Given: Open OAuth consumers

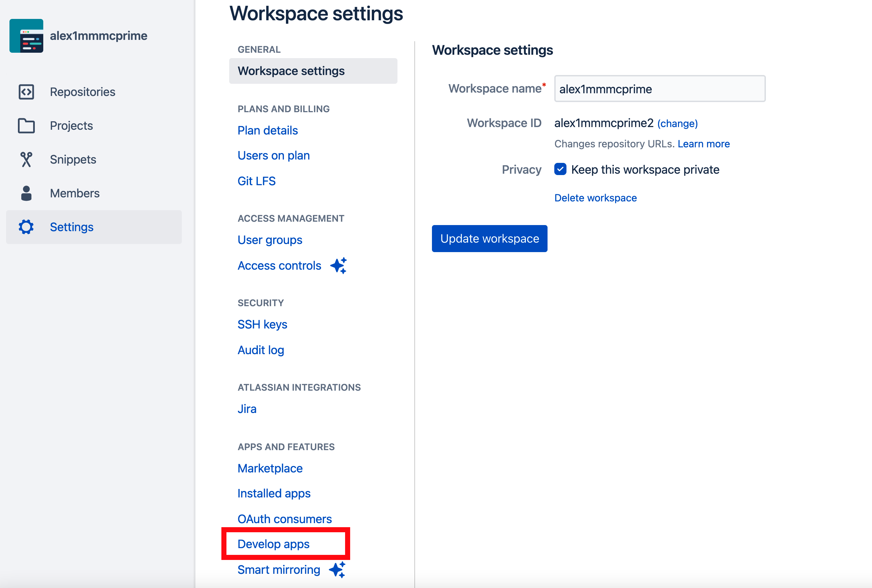Looking at the screenshot, I should pos(285,519).
